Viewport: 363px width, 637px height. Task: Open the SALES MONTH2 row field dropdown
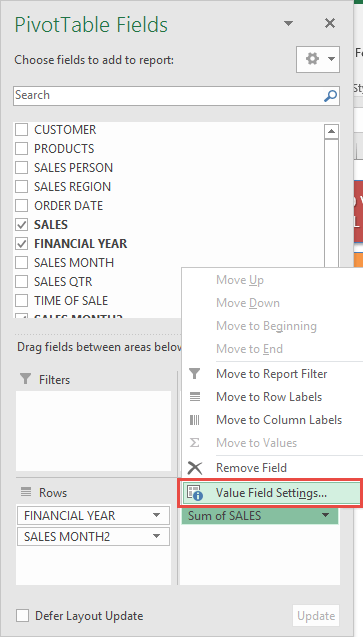pyautogui.click(x=156, y=537)
